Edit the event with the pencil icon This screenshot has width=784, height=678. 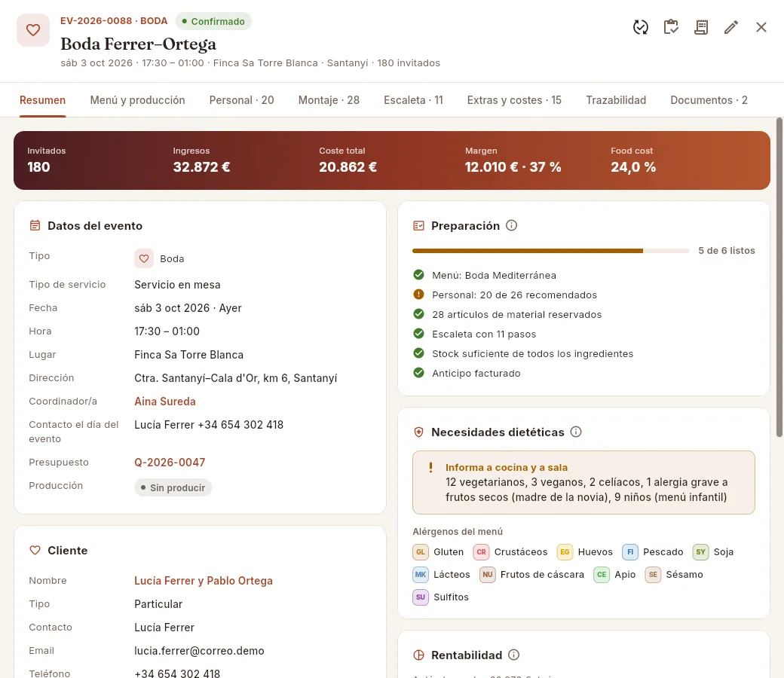[x=731, y=27]
